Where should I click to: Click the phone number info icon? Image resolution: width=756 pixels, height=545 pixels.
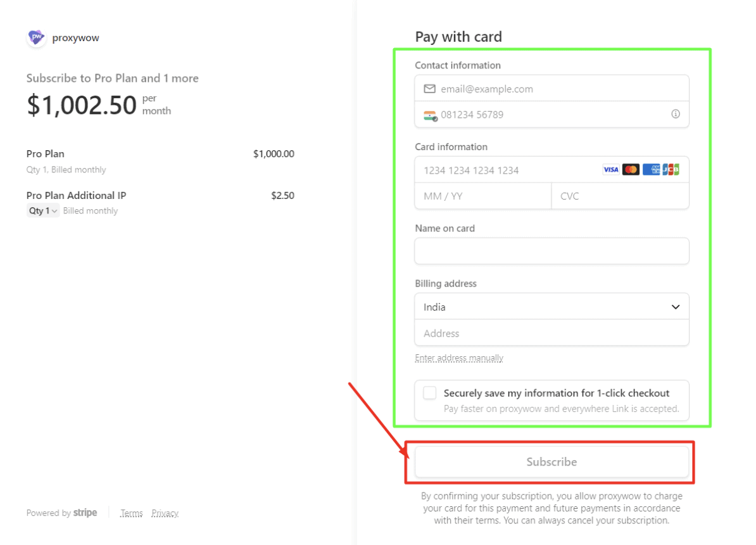click(676, 114)
